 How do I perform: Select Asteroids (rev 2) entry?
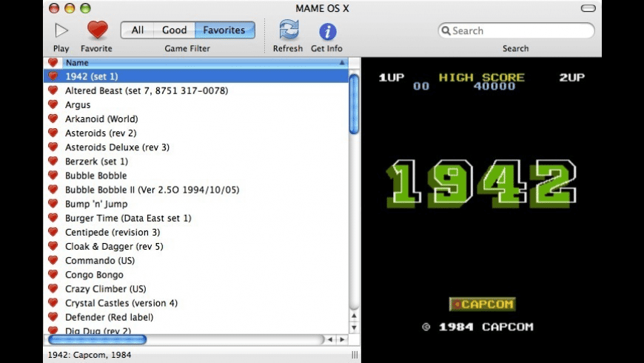coord(196,133)
